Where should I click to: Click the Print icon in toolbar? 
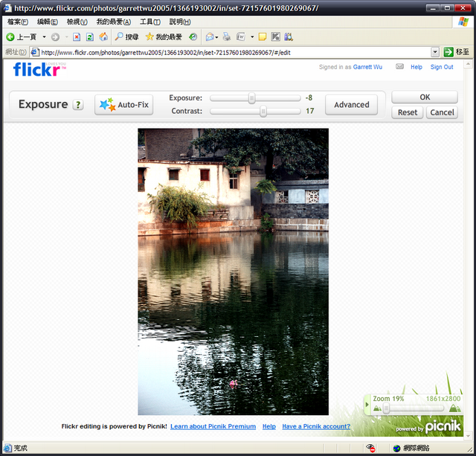226,36
